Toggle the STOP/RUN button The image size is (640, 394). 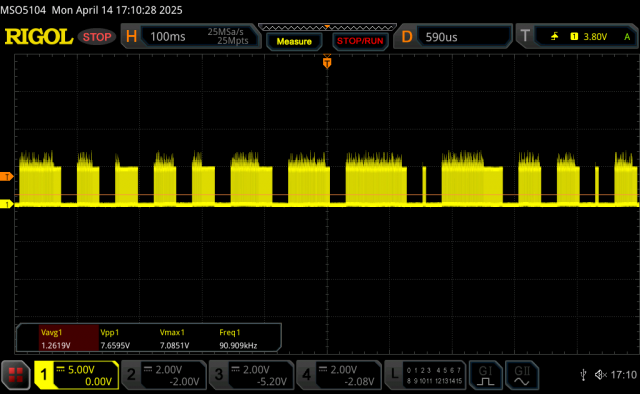pyautogui.click(x=360, y=41)
